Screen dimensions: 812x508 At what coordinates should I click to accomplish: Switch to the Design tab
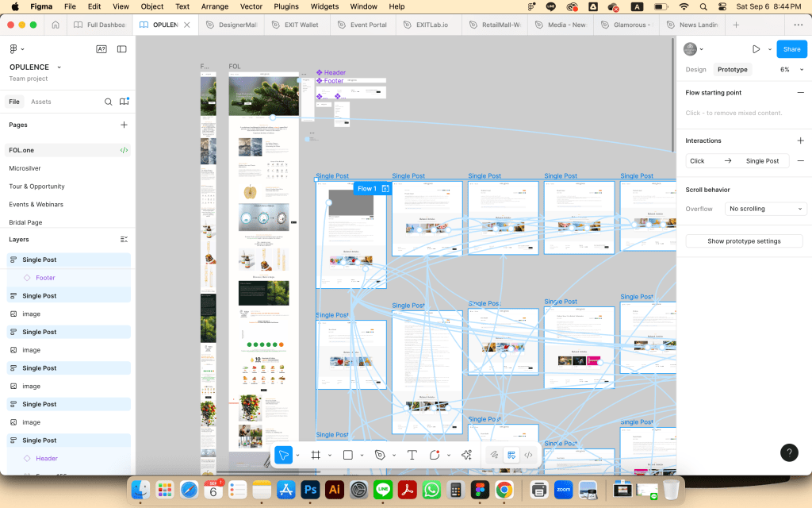tap(695, 70)
